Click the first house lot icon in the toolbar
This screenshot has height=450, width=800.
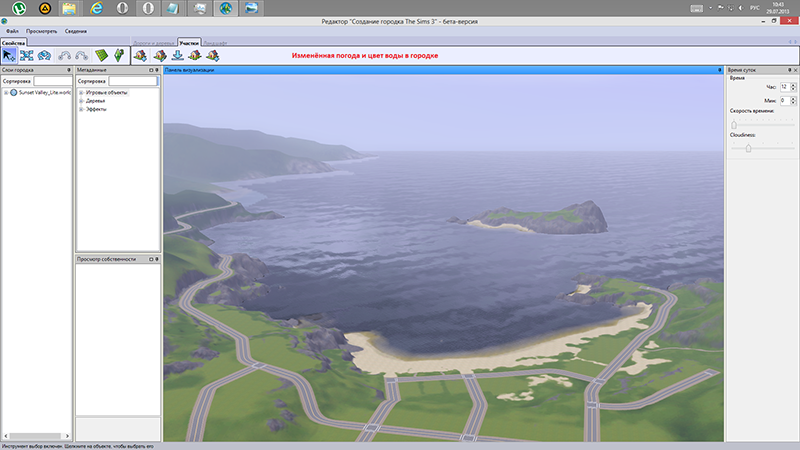coord(138,55)
